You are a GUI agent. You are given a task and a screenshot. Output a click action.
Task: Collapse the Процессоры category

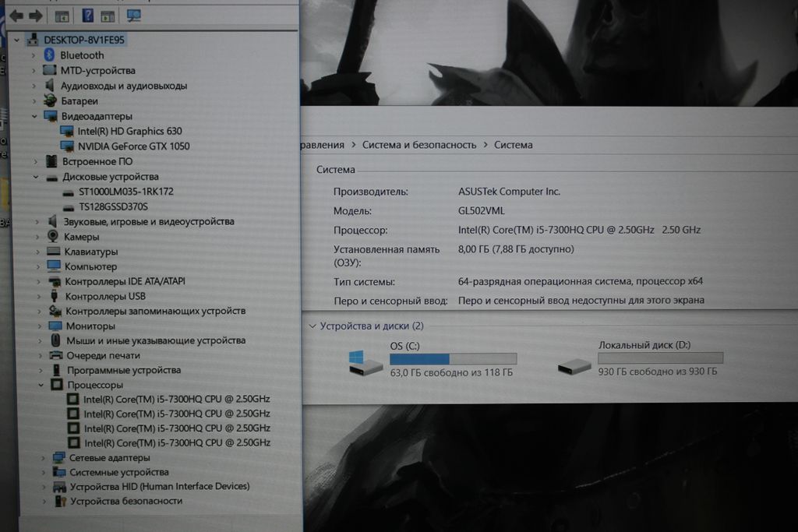(x=41, y=385)
